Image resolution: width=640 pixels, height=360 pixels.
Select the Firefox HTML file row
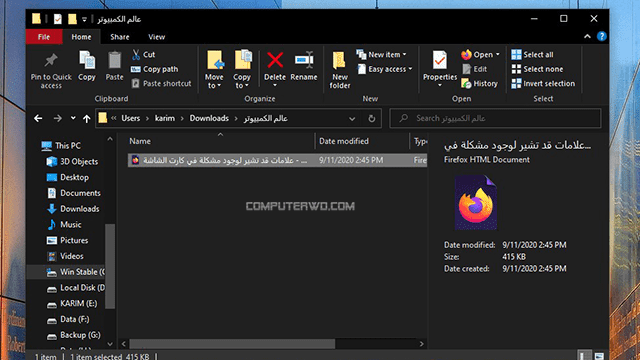click(277, 160)
